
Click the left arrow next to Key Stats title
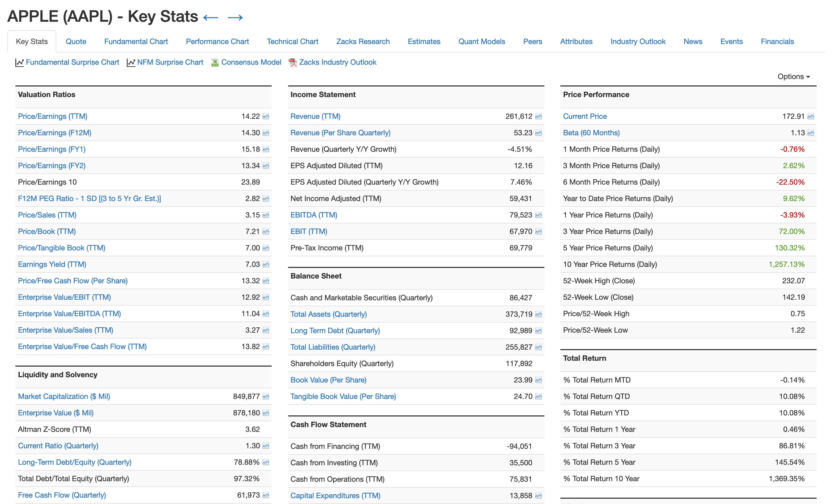(211, 18)
